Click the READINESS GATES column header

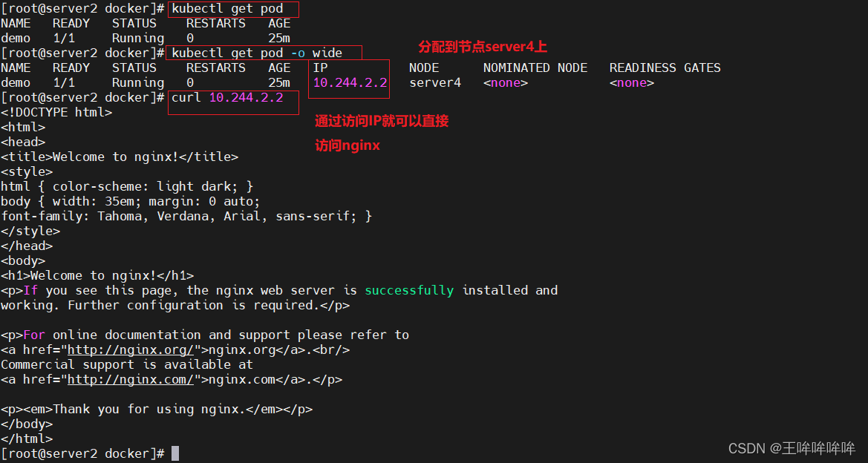click(x=665, y=68)
